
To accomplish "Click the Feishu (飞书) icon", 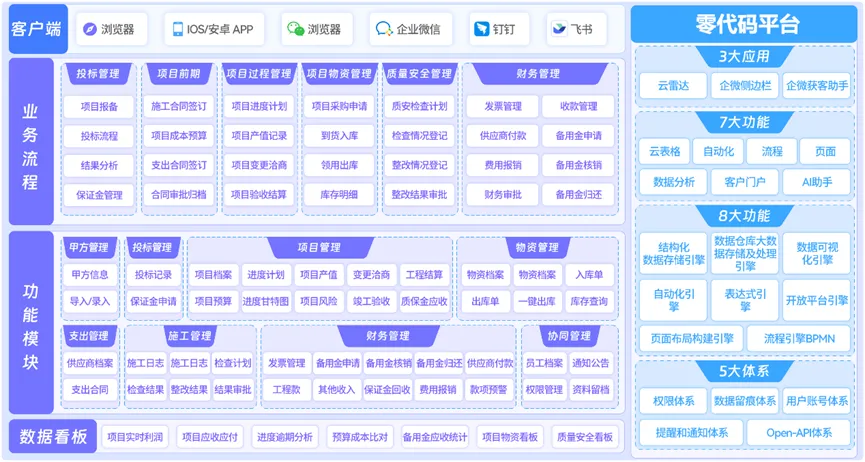I will [x=559, y=29].
